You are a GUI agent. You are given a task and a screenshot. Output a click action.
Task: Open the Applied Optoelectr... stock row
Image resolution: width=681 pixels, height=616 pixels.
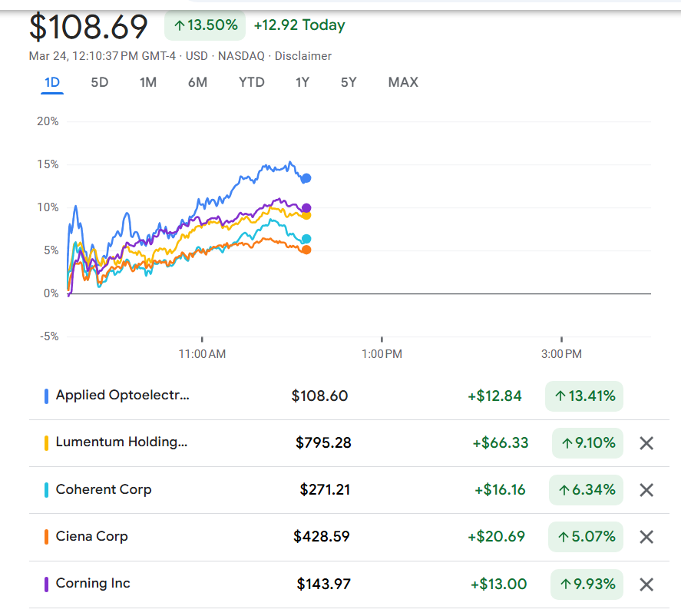[349, 396]
